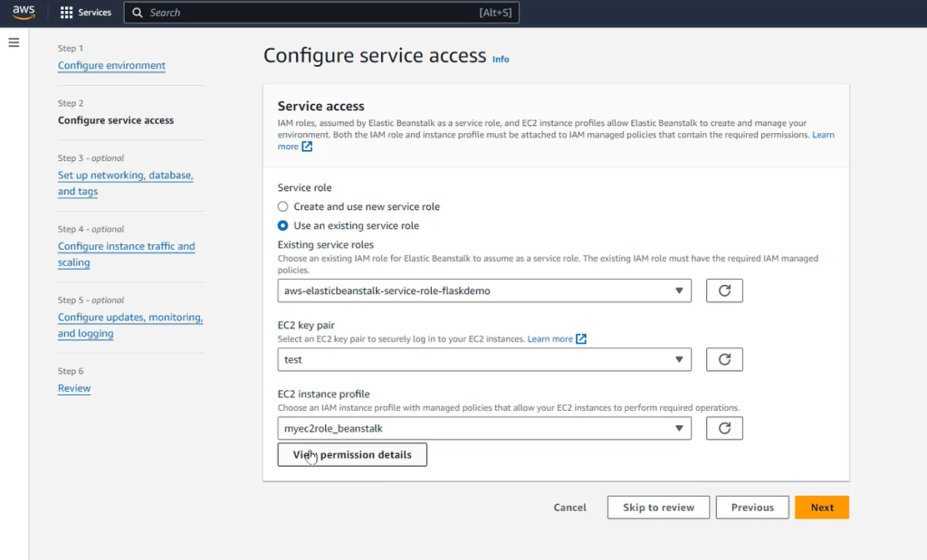This screenshot has width=927, height=560.
Task: Open the Existing service roles dropdown
Action: tap(484, 290)
